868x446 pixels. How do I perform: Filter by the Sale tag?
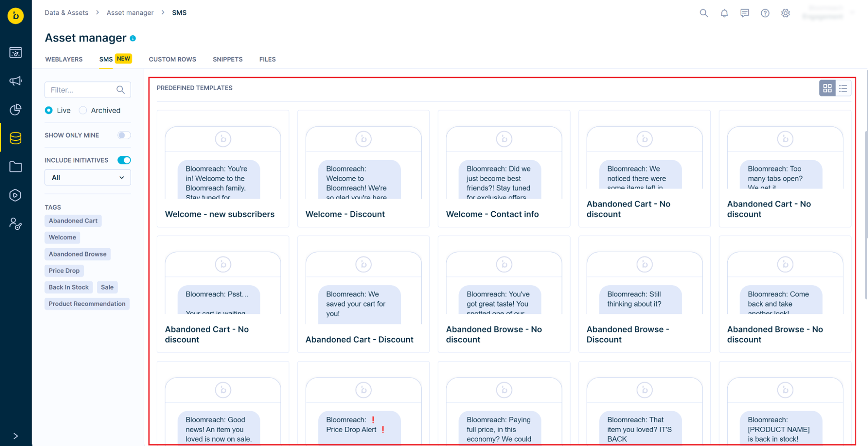107,287
